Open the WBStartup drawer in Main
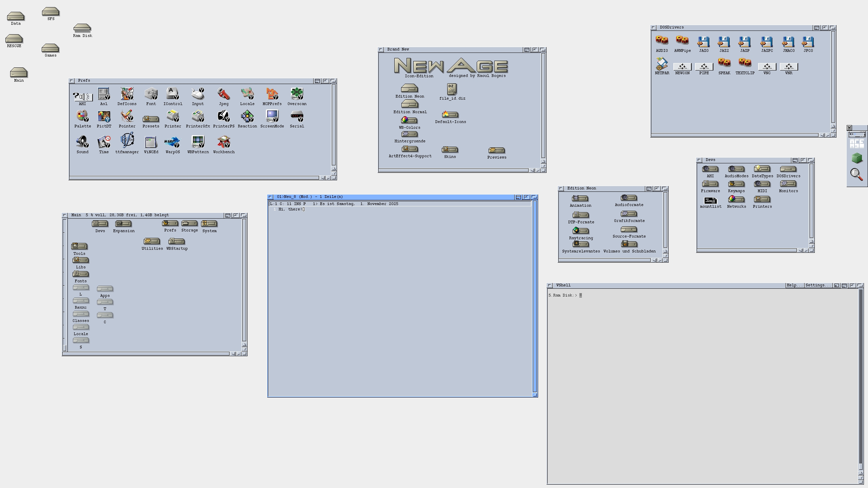Image resolution: width=868 pixels, height=488 pixels. click(177, 242)
